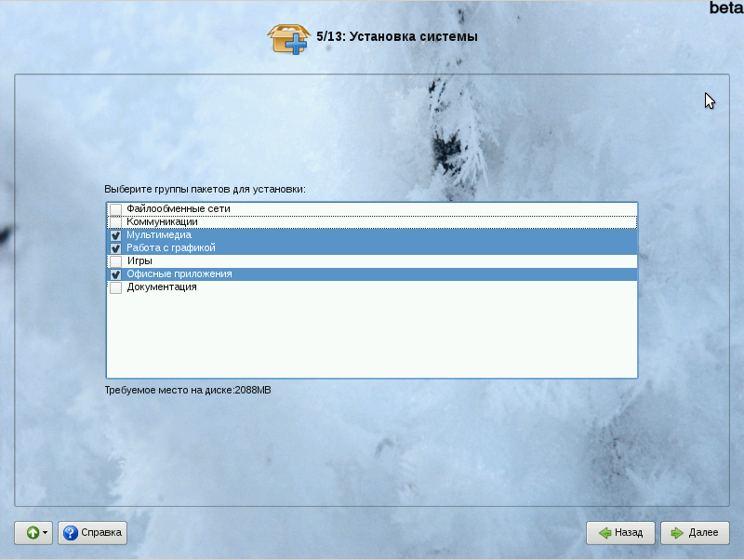Uncheck the Мультимедиа checkbox
Viewport: 744px width, 560px height.
[x=116, y=235]
